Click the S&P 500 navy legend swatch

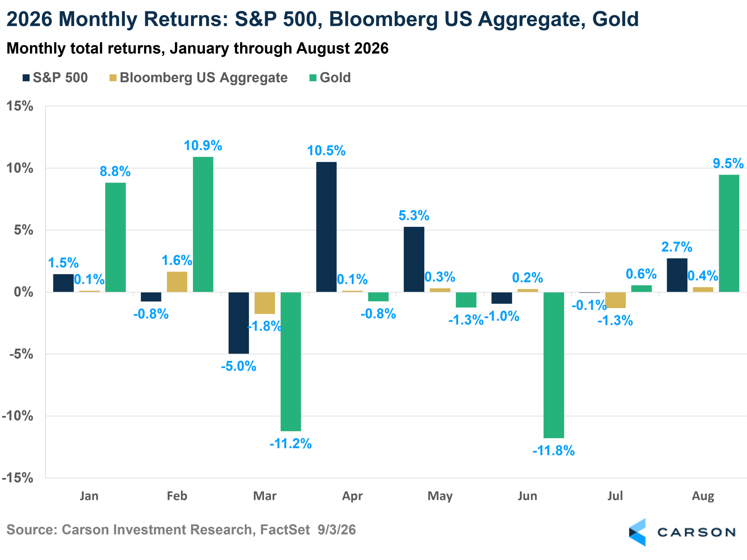tap(26, 78)
